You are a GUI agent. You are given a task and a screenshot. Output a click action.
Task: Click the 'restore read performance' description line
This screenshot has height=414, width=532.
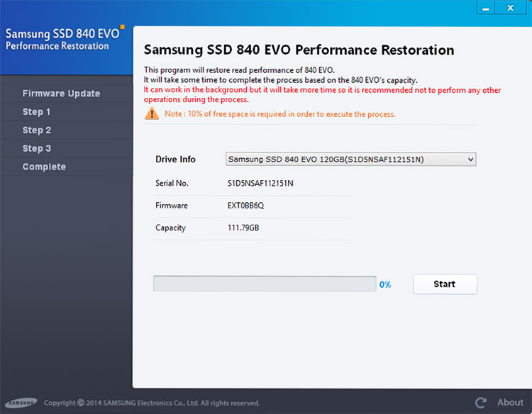(239, 70)
